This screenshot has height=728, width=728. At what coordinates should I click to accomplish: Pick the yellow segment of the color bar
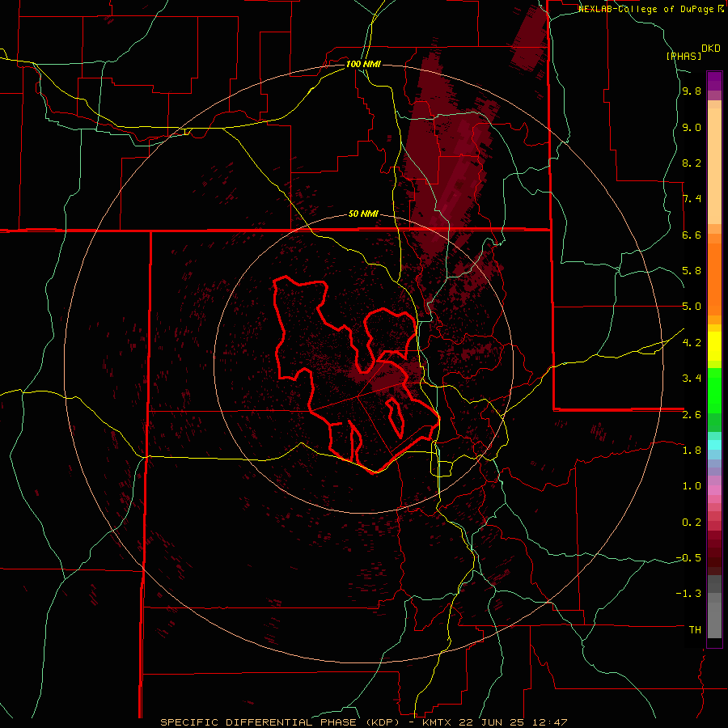714,346
